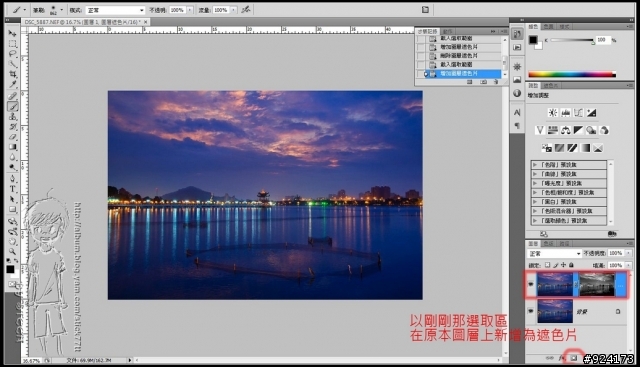Toggle lock all padlock in Layers panel

pos(571,265)
